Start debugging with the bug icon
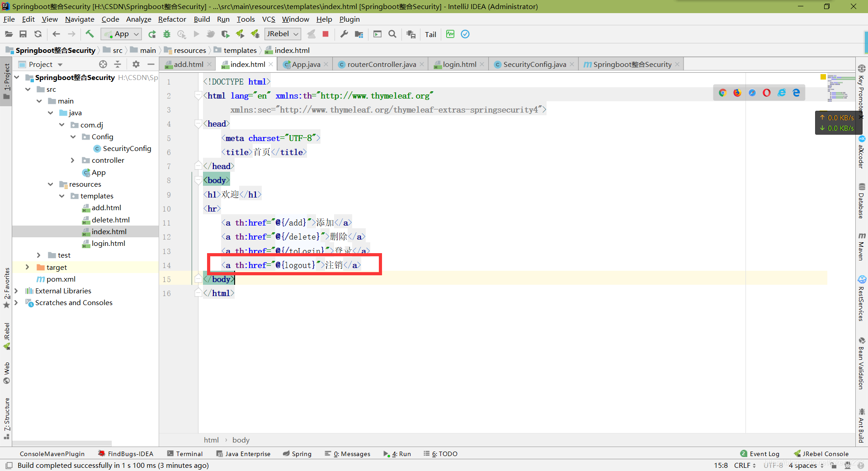 pyautogui.click(x=167, y=34)
